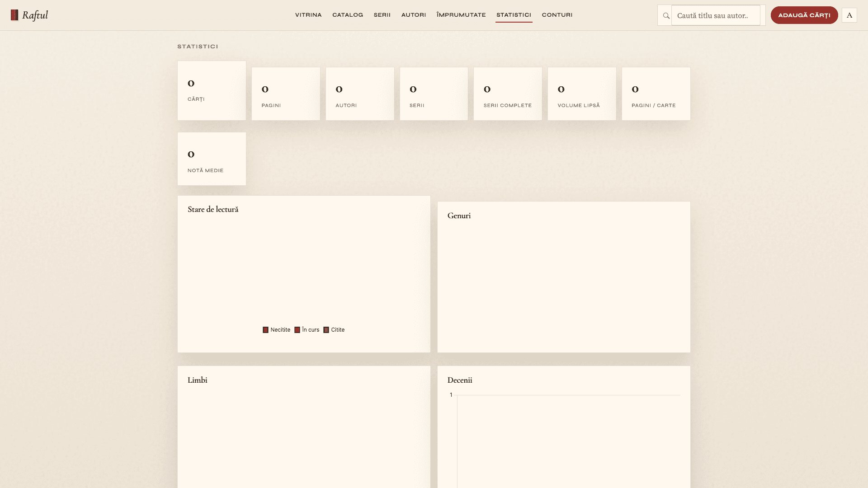Click the Serii stat card
868x488 pixels.
434,94
